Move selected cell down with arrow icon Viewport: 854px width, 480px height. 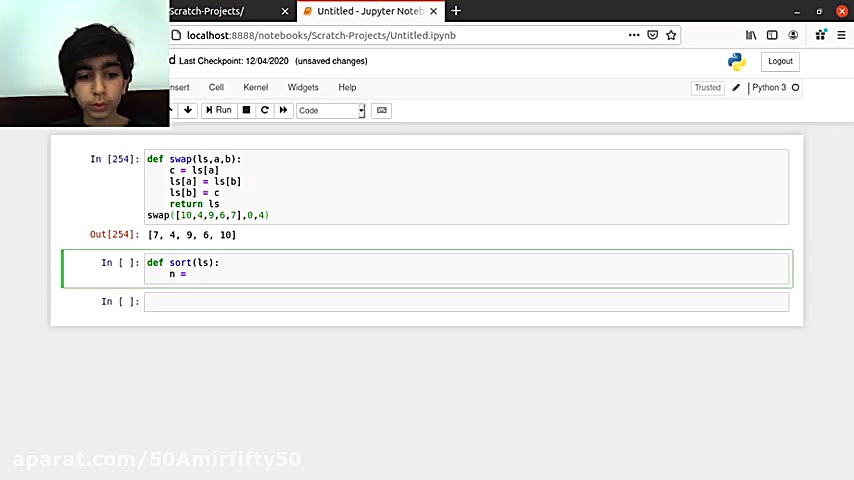click(188, 110)
